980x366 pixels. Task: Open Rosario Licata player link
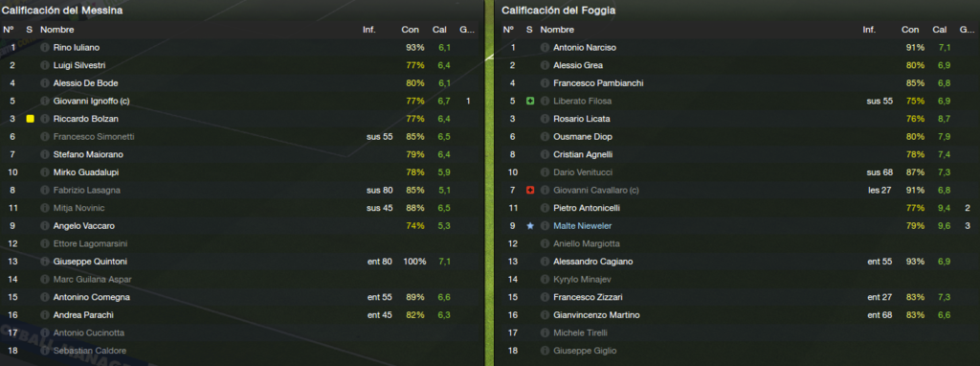click(581, 119)
